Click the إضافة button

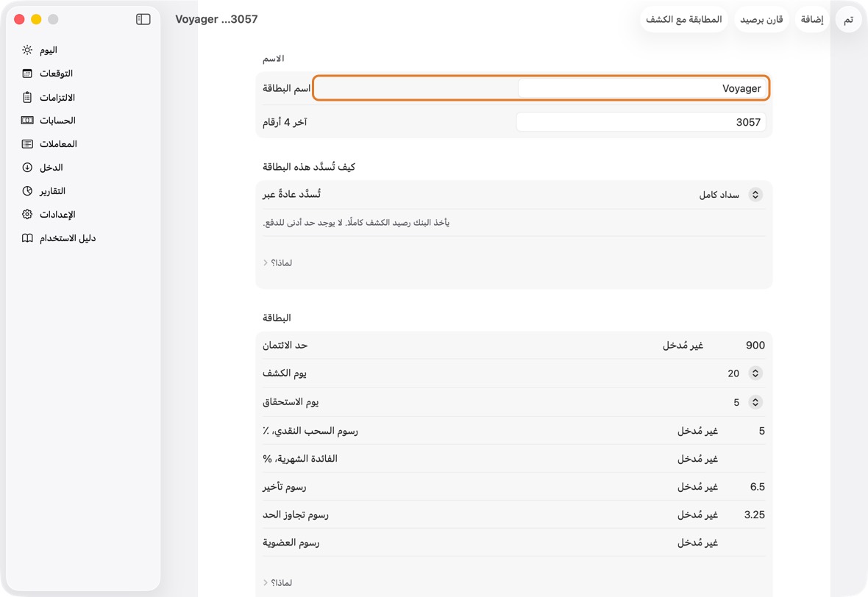pos(812,19)
